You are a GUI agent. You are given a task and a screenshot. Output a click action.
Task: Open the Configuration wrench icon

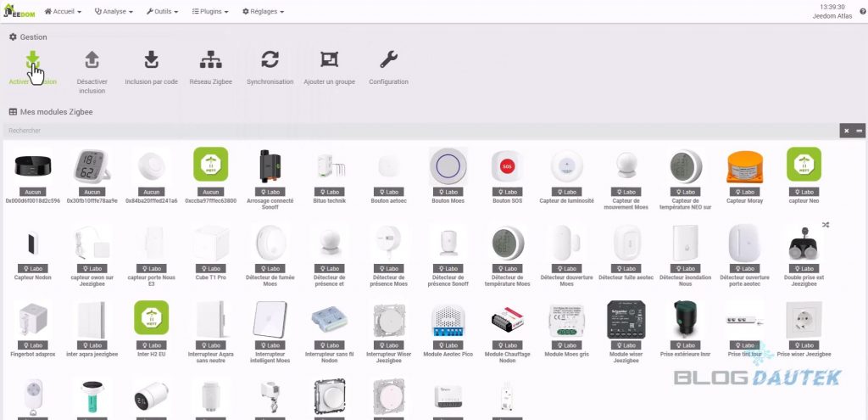[x=388, y=60]
